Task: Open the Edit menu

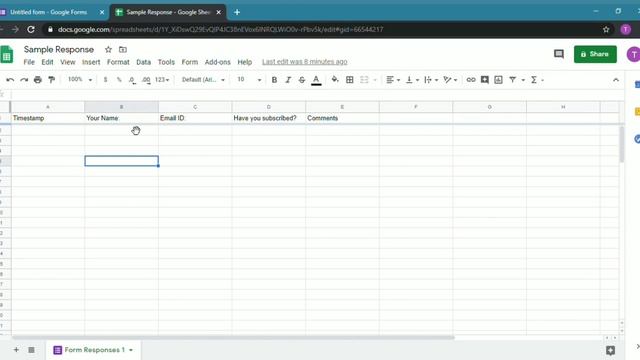Action: click(47, 62)
